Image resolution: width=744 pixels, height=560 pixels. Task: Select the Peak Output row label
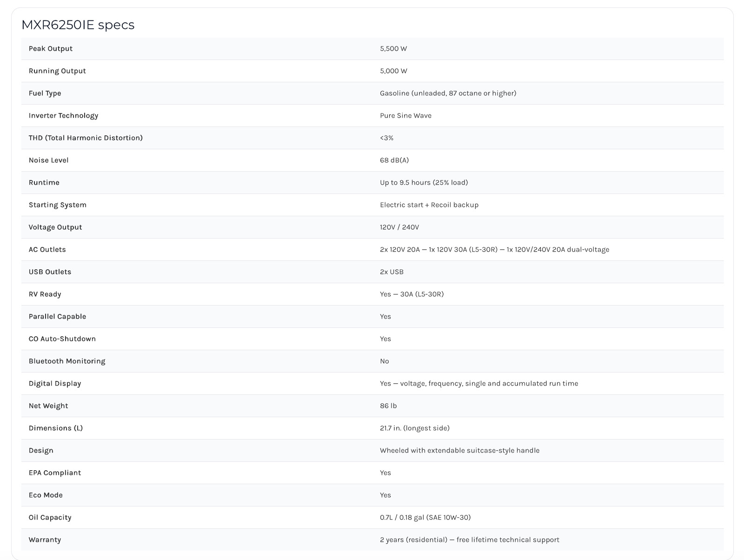(x=51, y=48)
